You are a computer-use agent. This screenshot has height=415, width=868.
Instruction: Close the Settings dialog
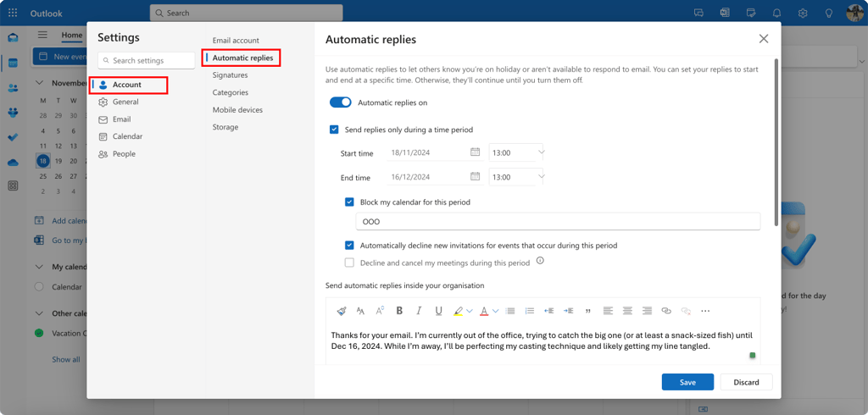(x=764, y=39)
